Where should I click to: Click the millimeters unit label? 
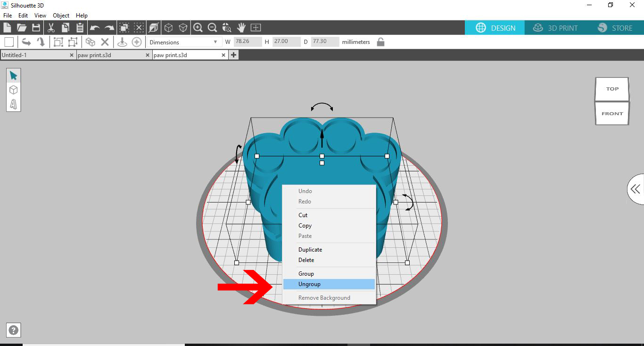coord(356,42)
